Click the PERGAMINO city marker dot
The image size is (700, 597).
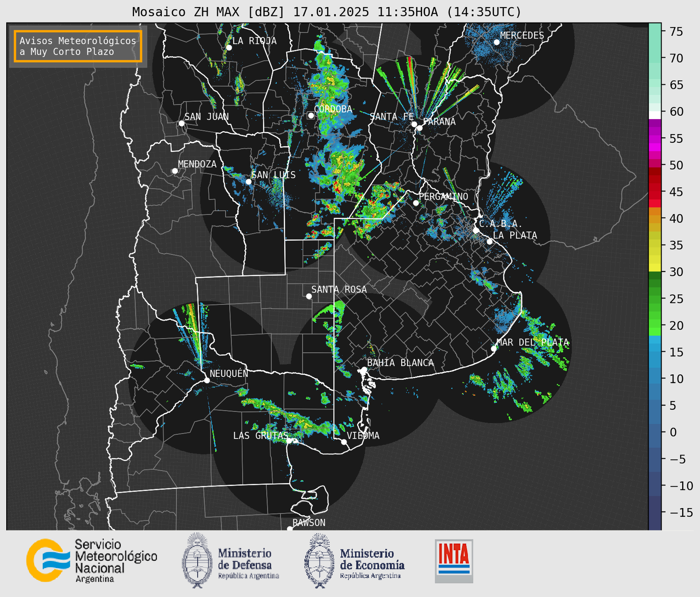coord(416,203)
